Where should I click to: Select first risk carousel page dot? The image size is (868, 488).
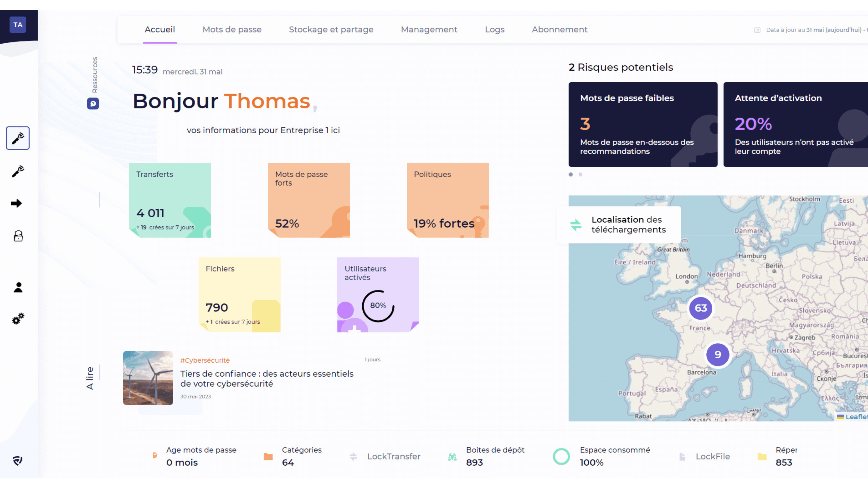click(x=571, y=174)
